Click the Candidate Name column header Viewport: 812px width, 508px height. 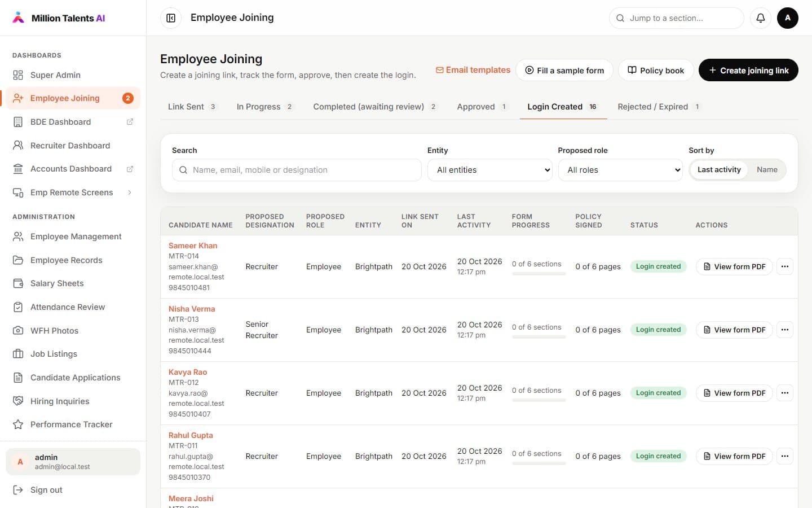(x=201, y=225)
